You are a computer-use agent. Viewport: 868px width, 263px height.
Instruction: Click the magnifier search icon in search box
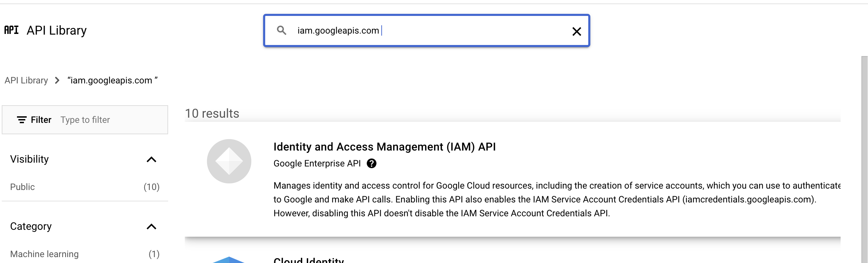tap(282, 30)
